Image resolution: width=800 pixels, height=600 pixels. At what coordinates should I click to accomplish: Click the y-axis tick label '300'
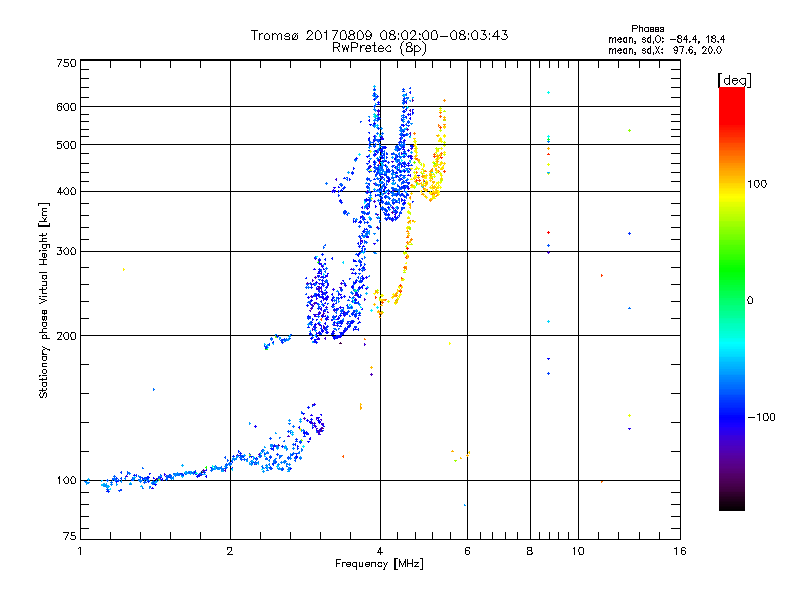click(66, 252)
